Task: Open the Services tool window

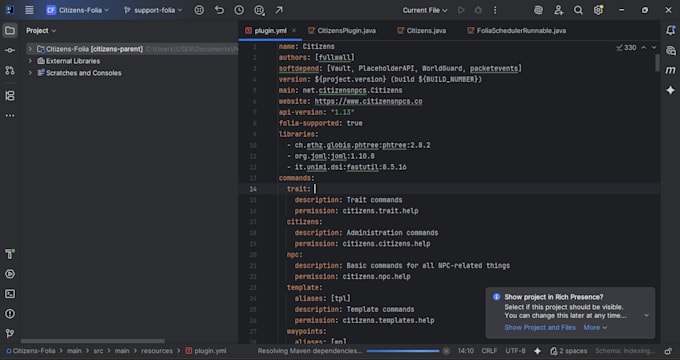Action: tap(10, 274)
